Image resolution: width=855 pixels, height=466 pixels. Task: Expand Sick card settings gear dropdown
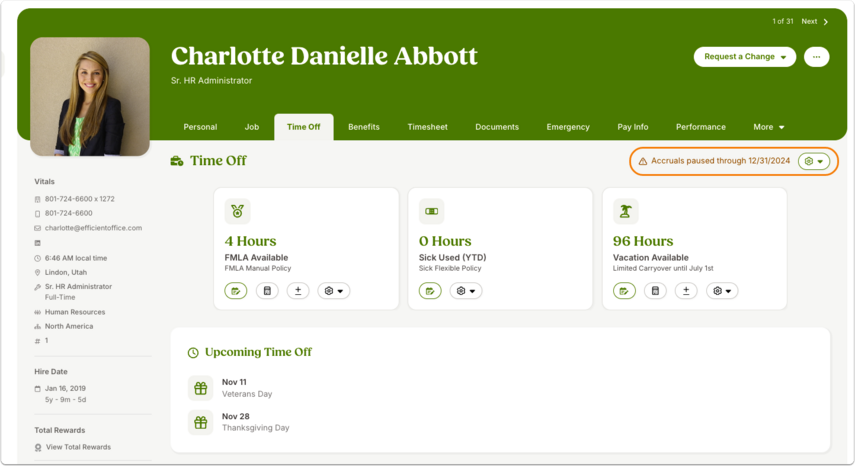466,291
